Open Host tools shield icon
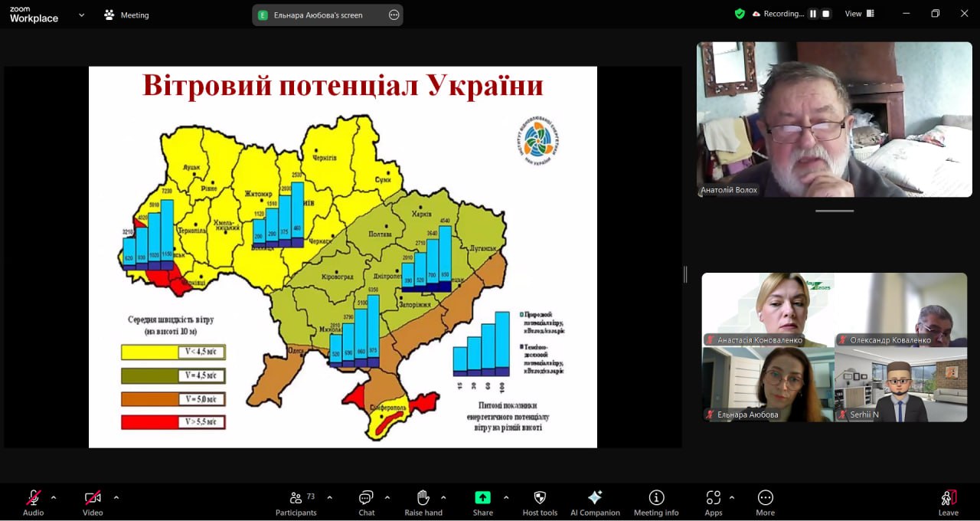Image resolution: width=980 pixels, height=521 pixels. (x=540, y=503)
